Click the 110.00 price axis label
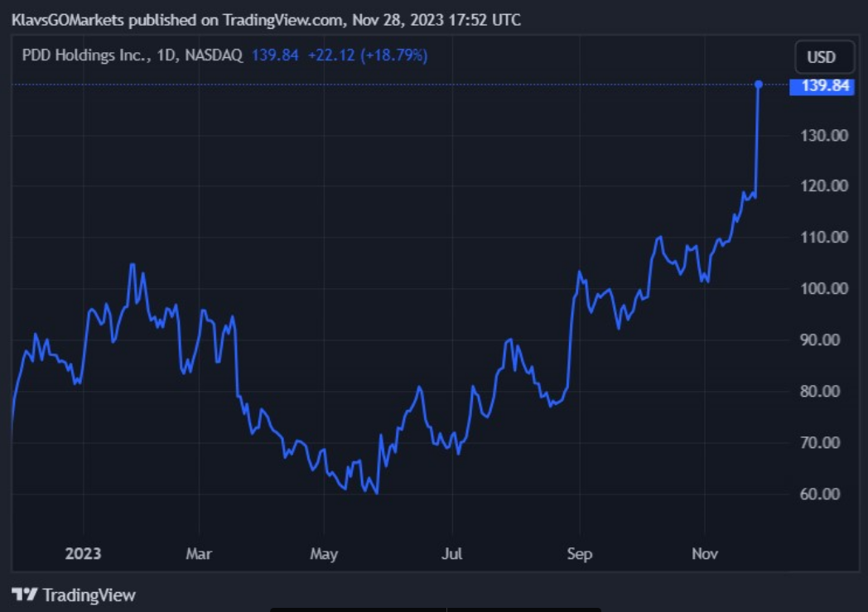Screen dimensions: 868x612 tap(824, 238)
